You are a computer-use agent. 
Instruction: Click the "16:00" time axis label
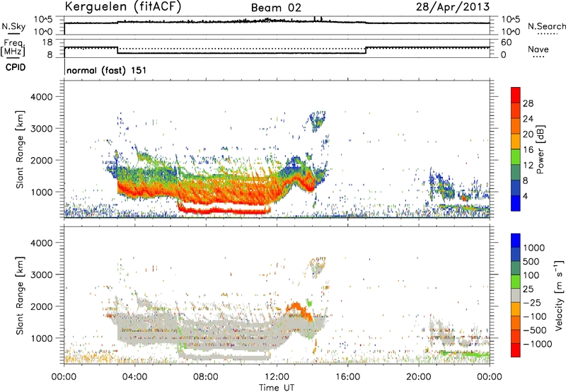[347, 376]
